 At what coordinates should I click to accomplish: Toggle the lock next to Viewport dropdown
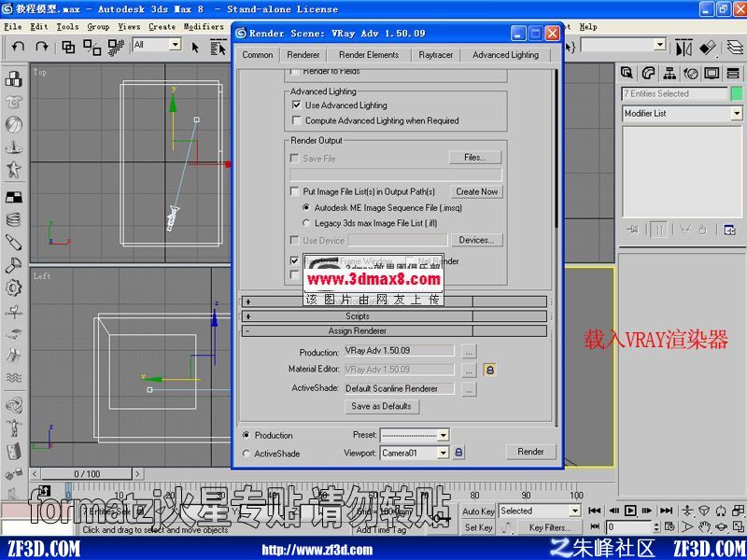[x=458, y=453]
